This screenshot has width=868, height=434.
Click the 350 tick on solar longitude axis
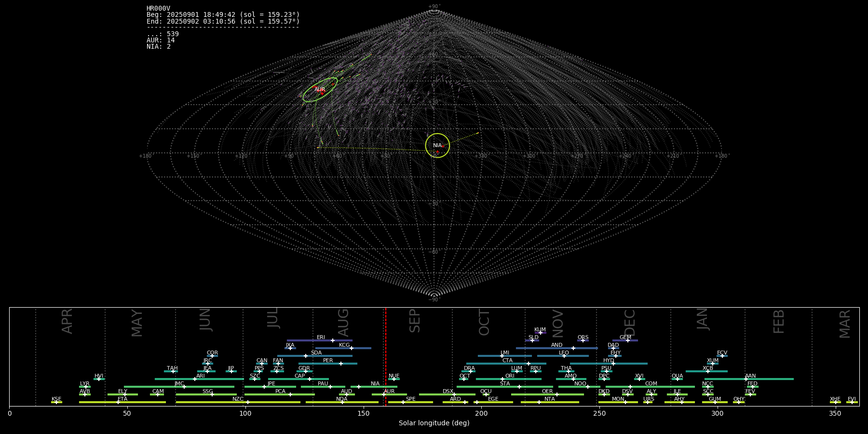pyautogui.click(x=836, y=413)
